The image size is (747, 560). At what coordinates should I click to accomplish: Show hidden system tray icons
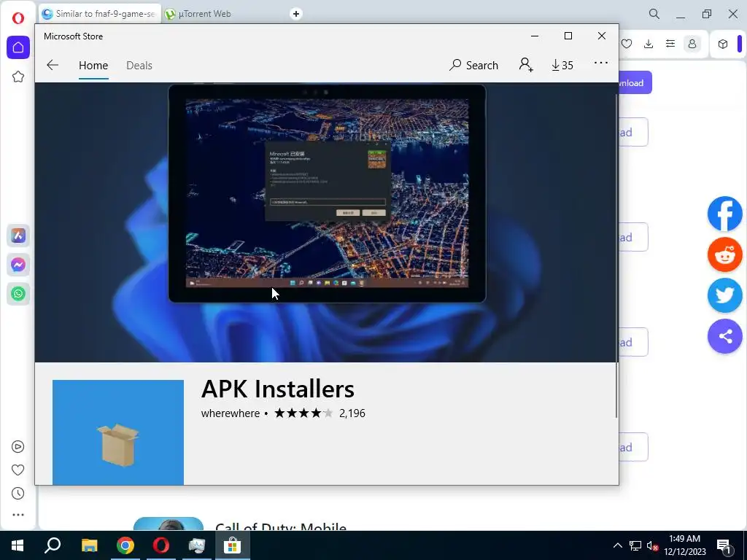point(617,545)
